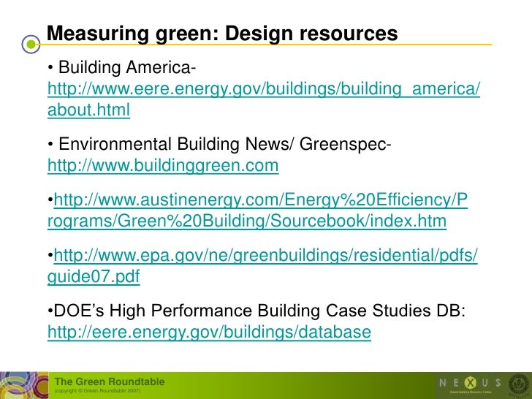Click the round seal emblem next to NEXUS
The height and width of the screenshot is (399, 532).
pos(519,385)
